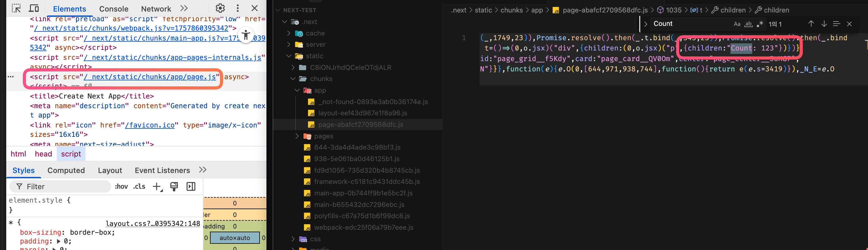Open DevTools settings gear
Image resolution: width=868 pixels, height=250 pixels.
(220, 8)
